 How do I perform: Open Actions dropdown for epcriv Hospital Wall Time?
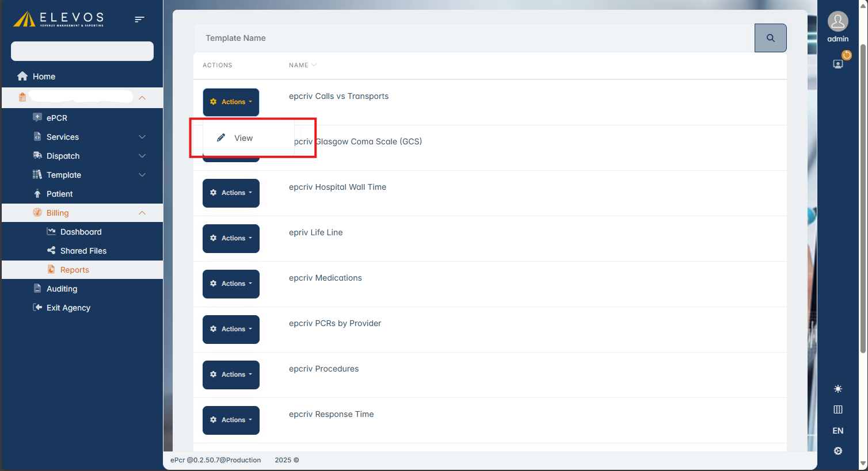231,193
